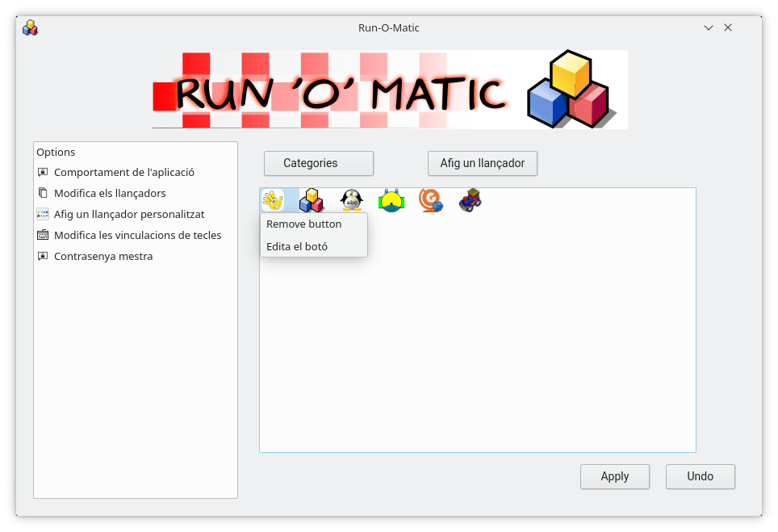778x532 pixels.
Task: Click the icon next to Contrasenya mestra
Action: pyautogui.click(x=43, y=257)
